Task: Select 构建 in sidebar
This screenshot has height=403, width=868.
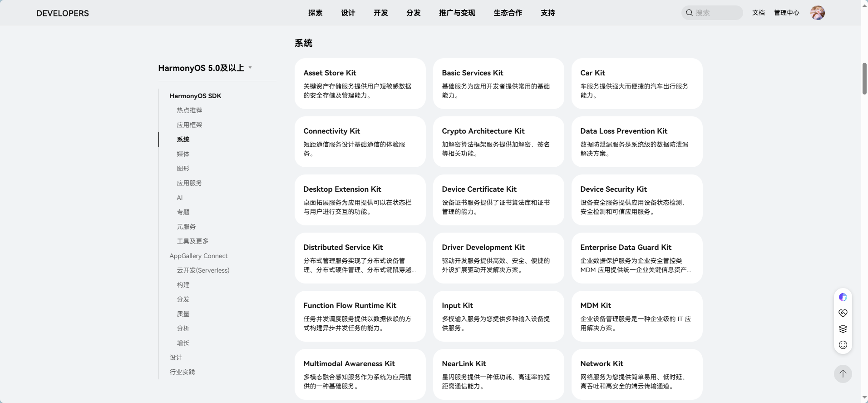Action: pyautogui.click(x=183, y=285)
